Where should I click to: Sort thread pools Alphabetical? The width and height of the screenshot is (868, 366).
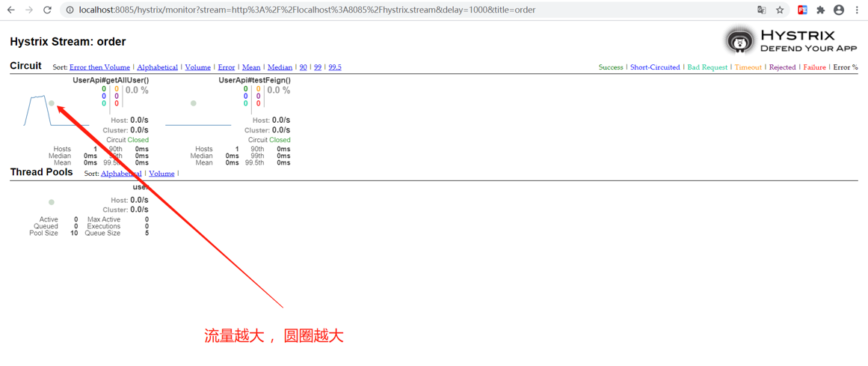120,174
